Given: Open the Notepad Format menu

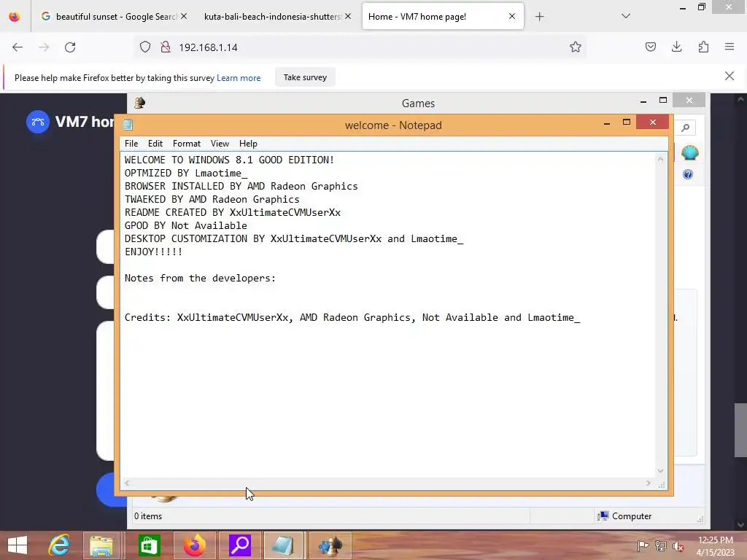Looking at the screenshot, I should pyautogui.click(x=186, y=144).
